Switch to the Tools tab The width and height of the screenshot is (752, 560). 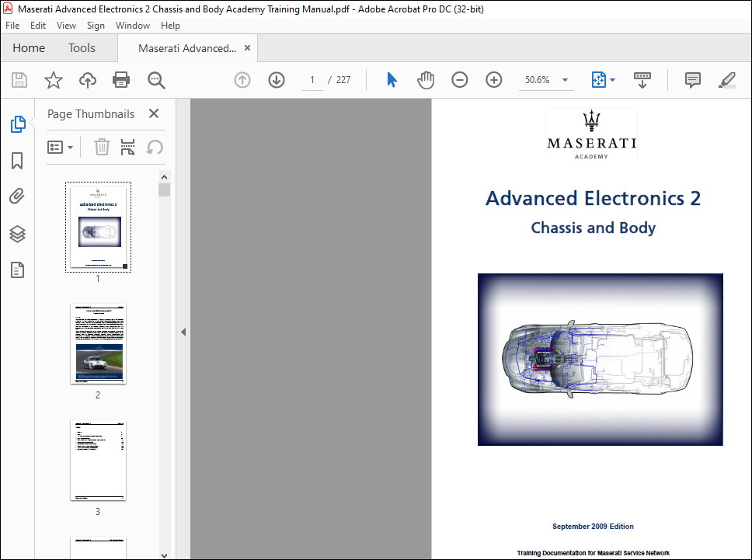pyautogui.click(x=82, y=48)
